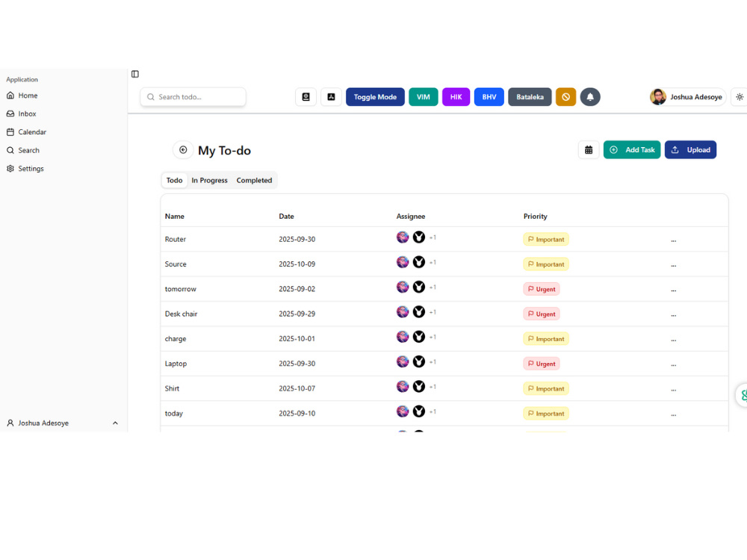The height and width of the screenshot is (560, 747).
Task: Open row actions for charge task
Action: coord(673,340)
